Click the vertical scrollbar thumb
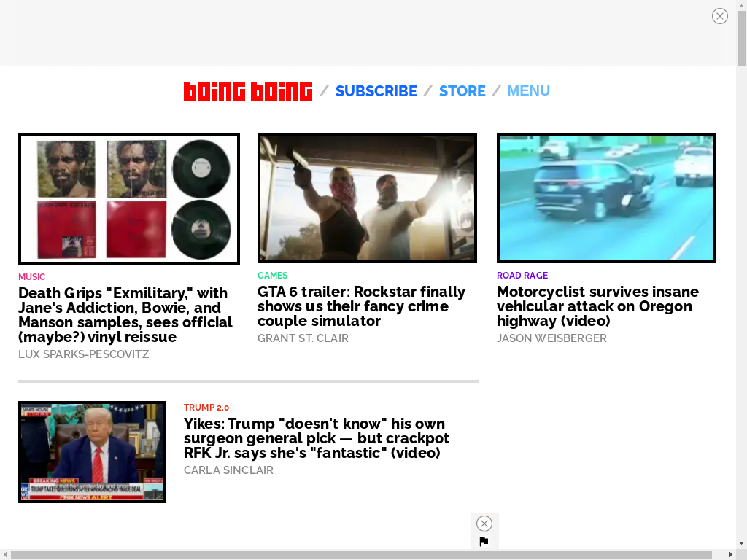Image resolution: width=747 pixels, height=560 pixels. click(x=741, y=38)
